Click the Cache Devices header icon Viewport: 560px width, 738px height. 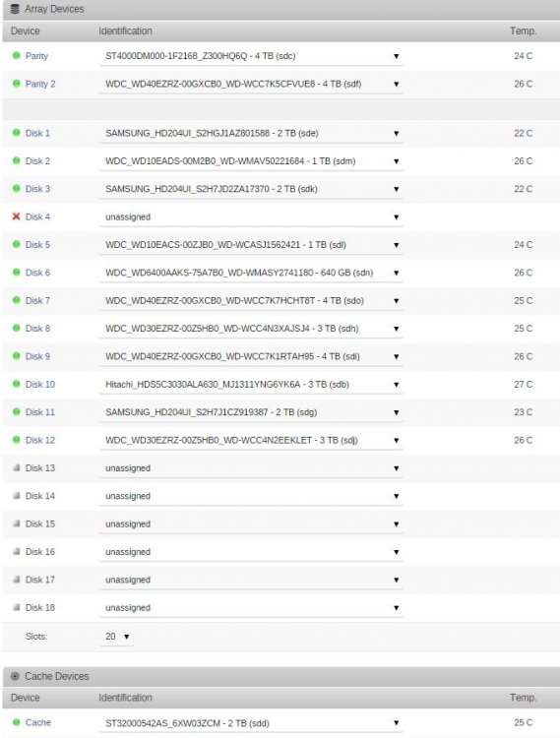tap(15, 676)
